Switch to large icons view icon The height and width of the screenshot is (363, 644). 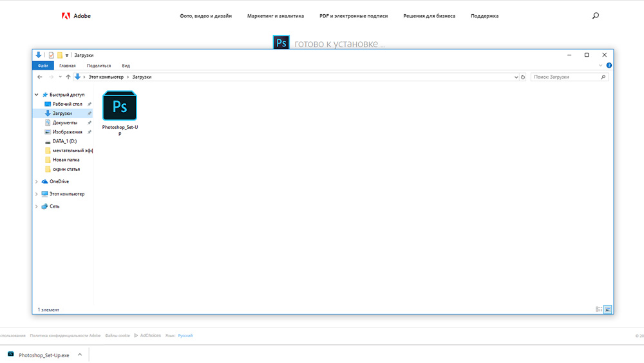tap(608, 309)
